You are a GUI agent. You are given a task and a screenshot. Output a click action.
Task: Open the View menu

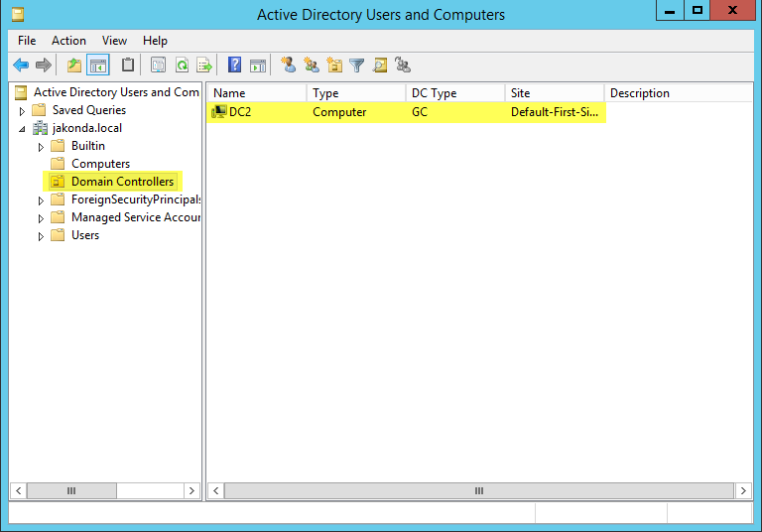point(114,41)
